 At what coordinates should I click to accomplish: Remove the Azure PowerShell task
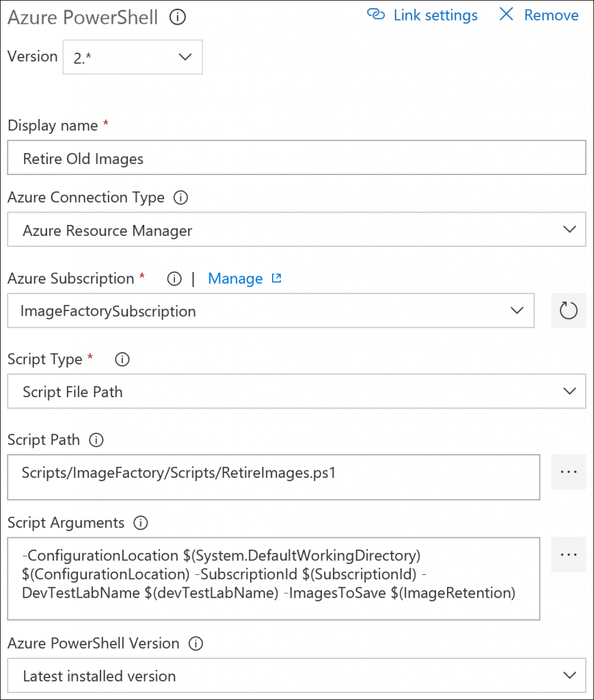[x=539, y=15]
